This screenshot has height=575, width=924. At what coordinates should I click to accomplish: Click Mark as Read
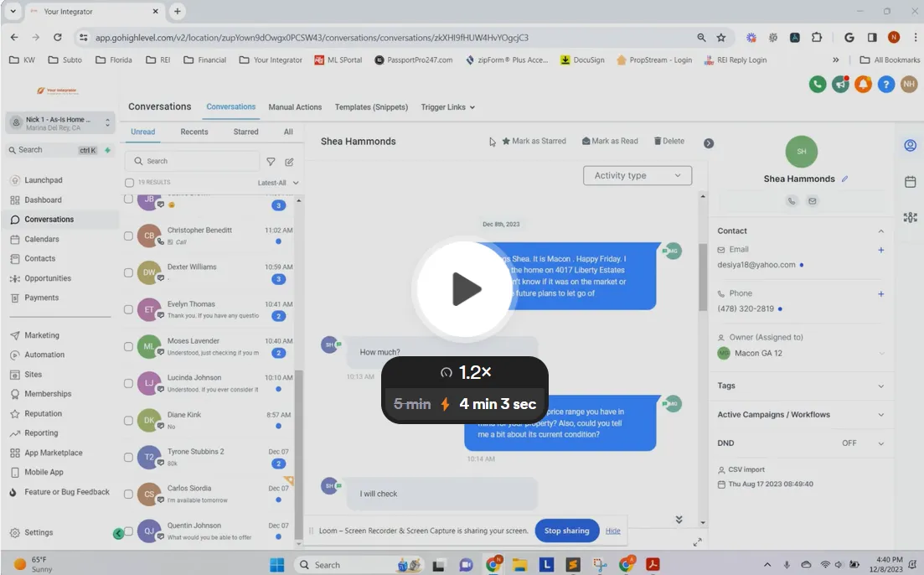click(x=610, y=141)
